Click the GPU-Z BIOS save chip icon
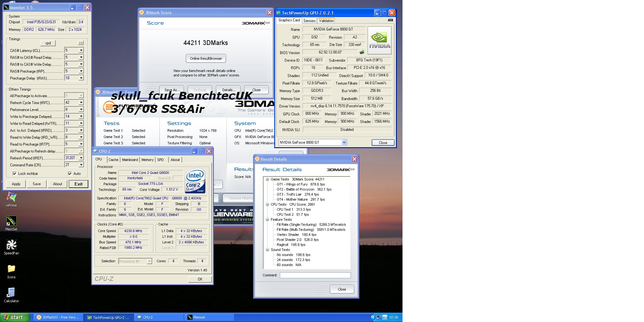 (x=362, y=52)
